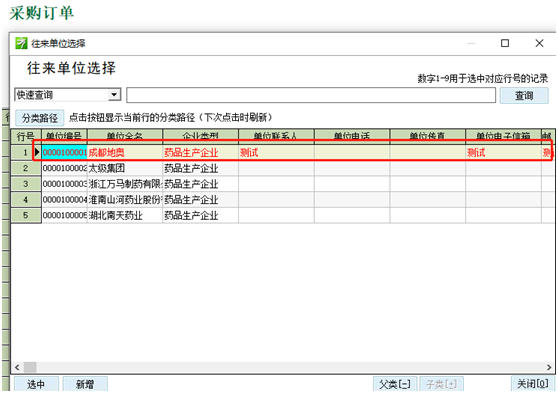Click the cell 0000100001
Image resolution: width=558 pixels, height=393 pixels.
[64, 153]
